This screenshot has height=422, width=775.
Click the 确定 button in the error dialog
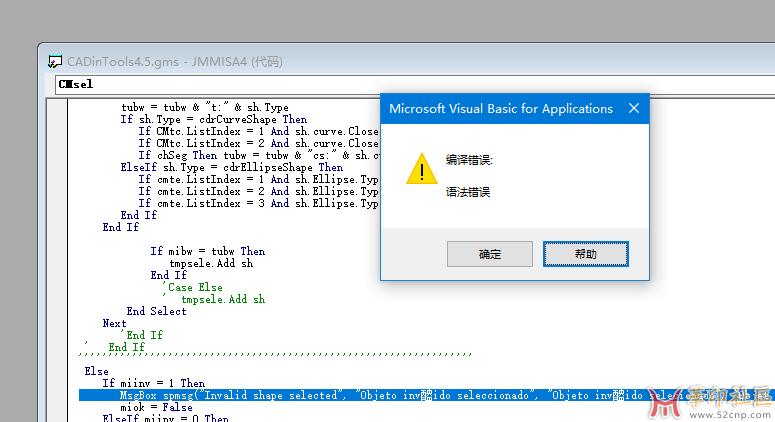click(489, 254)
